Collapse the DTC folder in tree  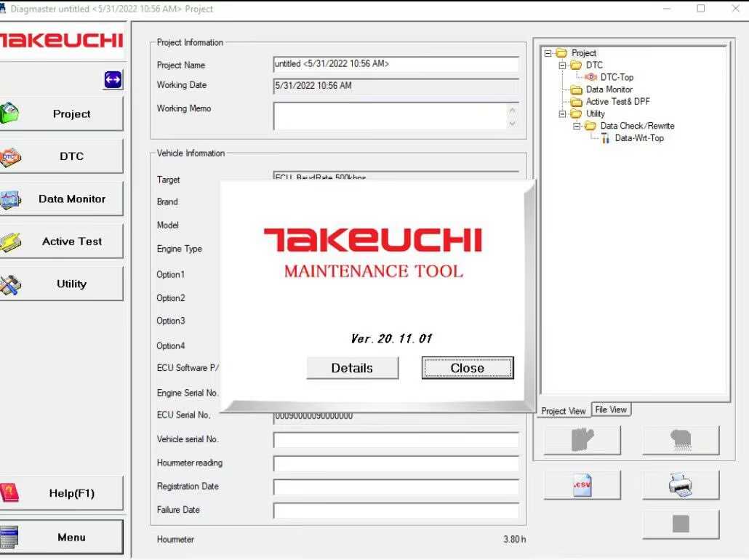point(563,65)
